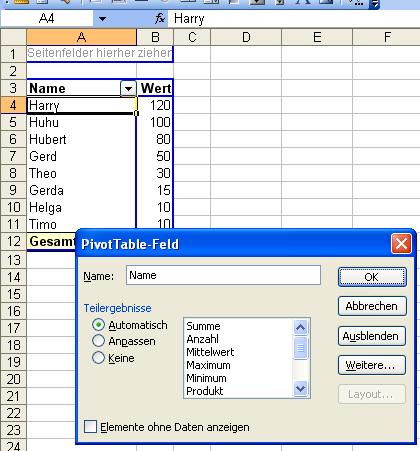Open the Name Box dropdown arrow
The width and height of the screenshot is (420, 451).
102,19
